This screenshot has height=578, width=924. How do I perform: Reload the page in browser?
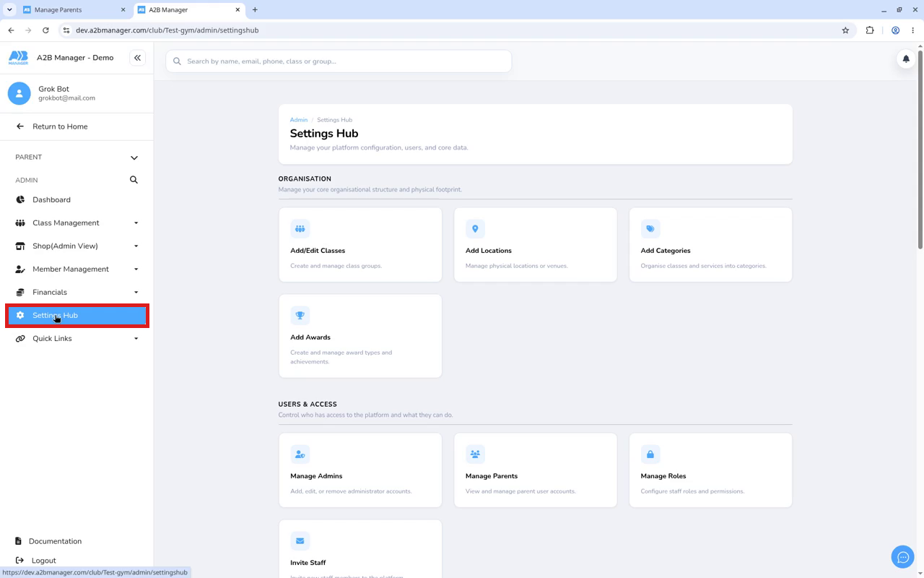45,30
